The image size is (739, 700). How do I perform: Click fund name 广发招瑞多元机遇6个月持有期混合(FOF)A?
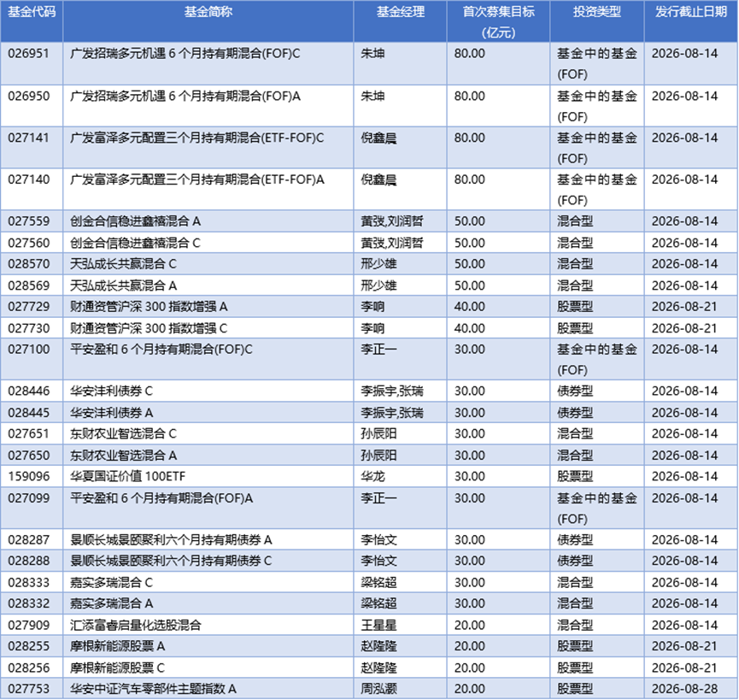coord(185,97)
